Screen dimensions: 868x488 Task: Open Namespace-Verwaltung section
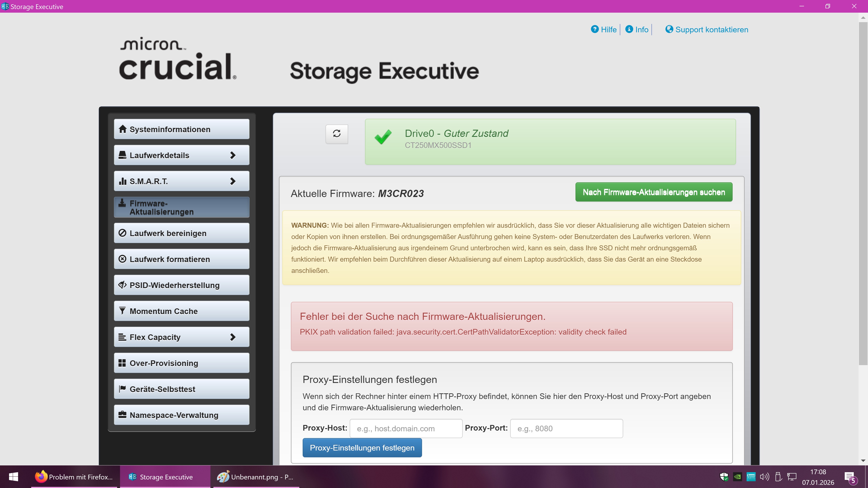tap(181, 415)
